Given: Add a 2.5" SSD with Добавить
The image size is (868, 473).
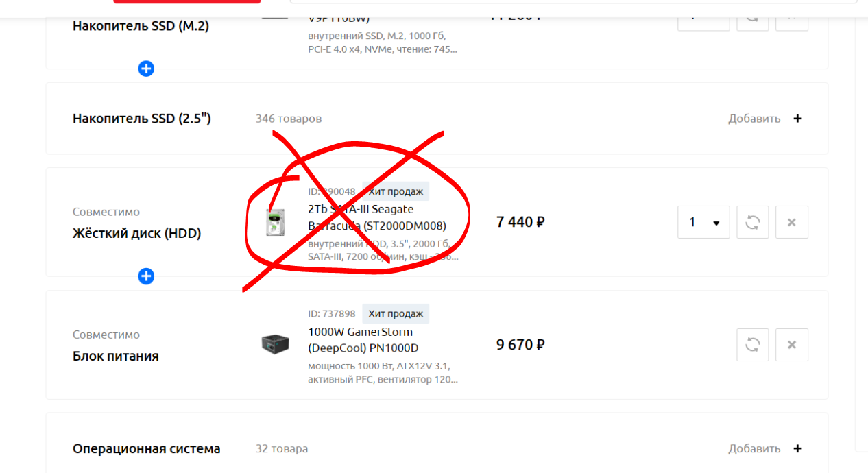Looking at the screenshot, I should coord(754,119).
